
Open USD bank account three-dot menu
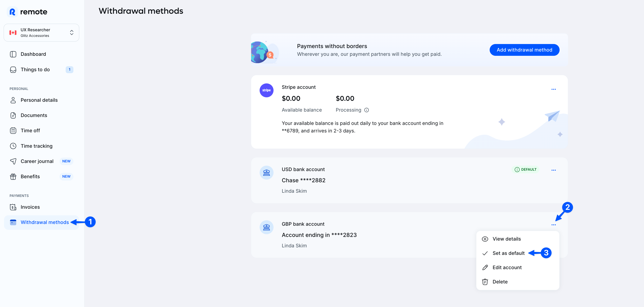click(x=553, y=170)
